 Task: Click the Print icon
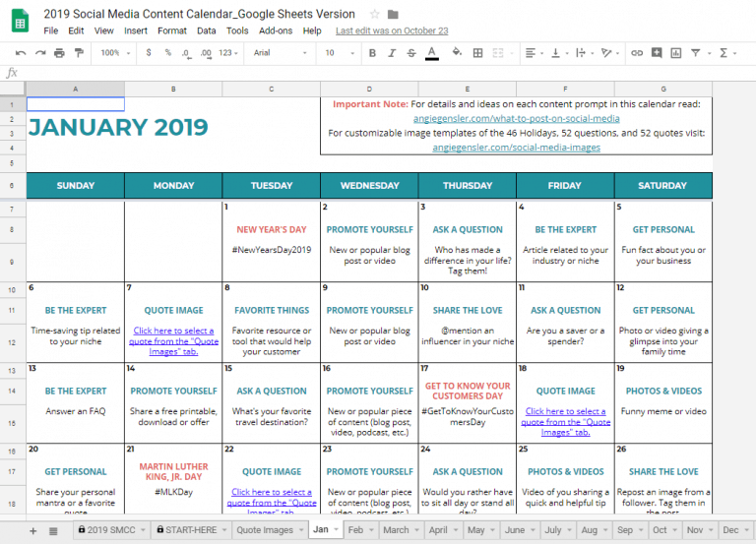[59, 53]
